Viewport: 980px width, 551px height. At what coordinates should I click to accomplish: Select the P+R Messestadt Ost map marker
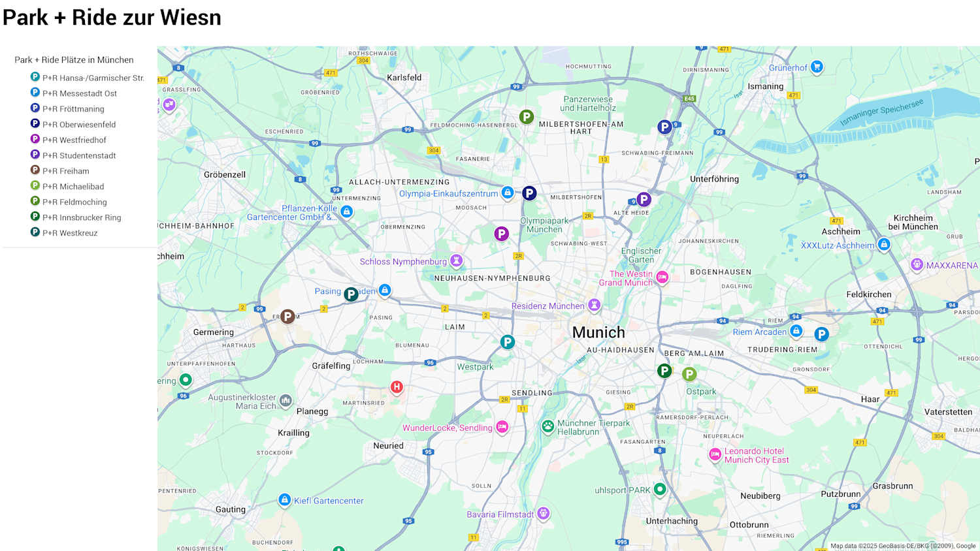[821, 334]
